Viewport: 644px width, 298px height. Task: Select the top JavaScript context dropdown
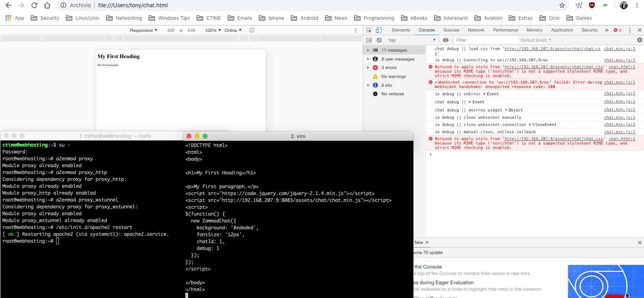tap(412, 40)
